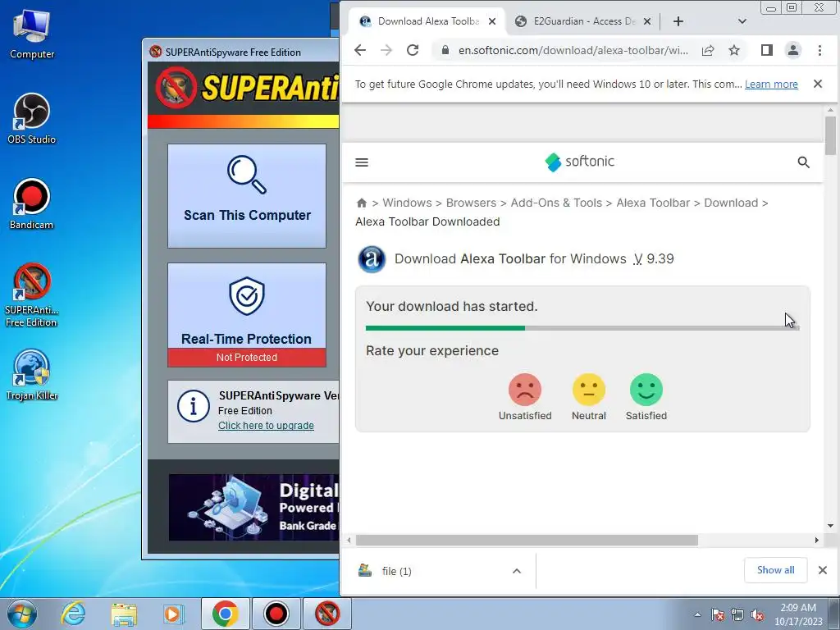The width and height of the screenshot is (840, 630).
Task: Switch to SUPERAntiSpyware via taskbar
Action: tap(327, 614)
